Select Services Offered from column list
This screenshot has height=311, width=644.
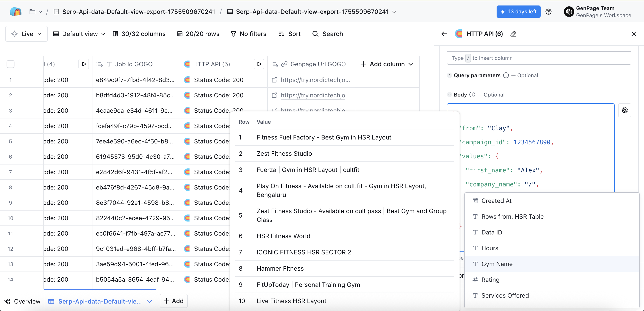[x=552, y=295]
